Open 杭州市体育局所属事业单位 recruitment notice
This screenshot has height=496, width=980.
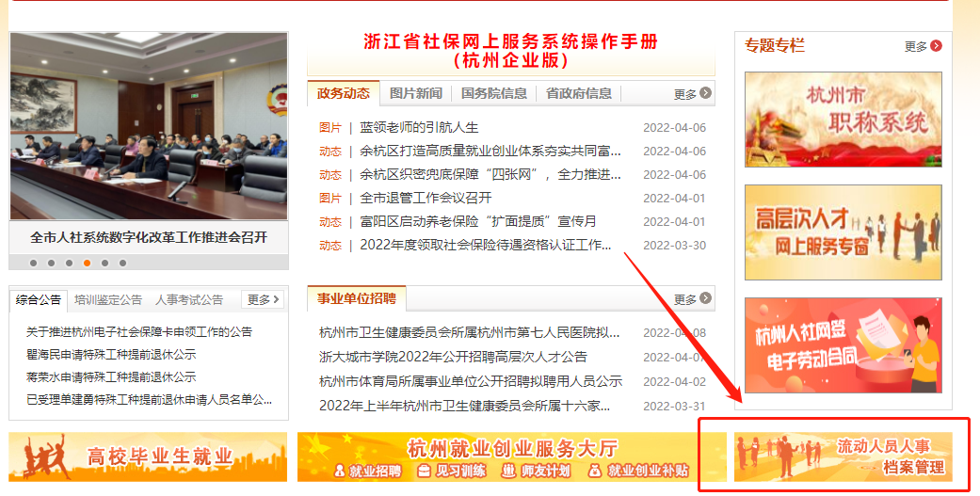pos(471,381)
